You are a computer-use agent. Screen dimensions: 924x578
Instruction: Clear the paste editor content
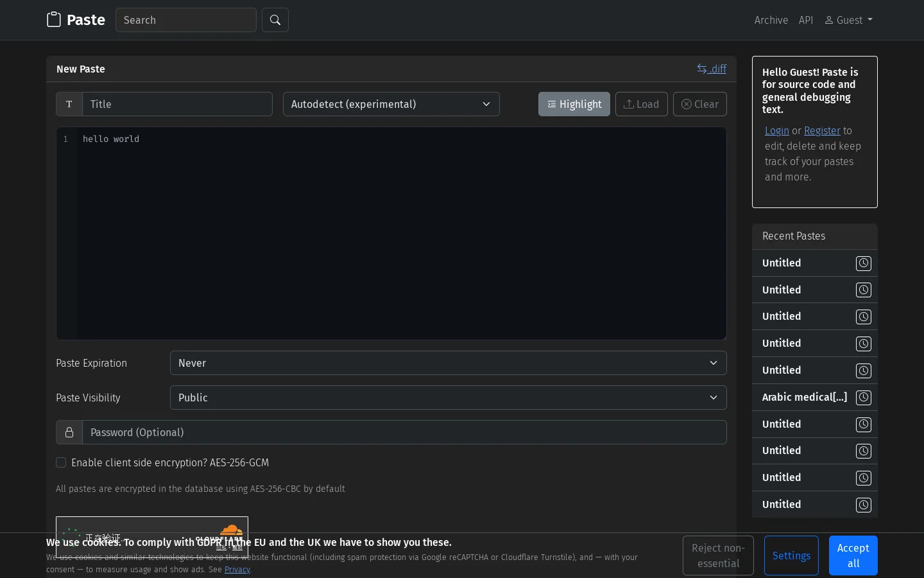tap(700, 104)
